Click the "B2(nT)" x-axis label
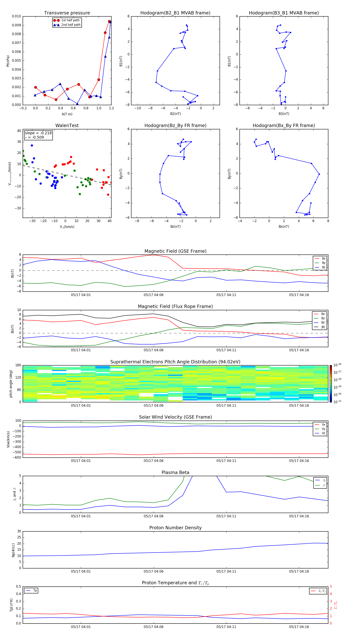This screenshot has height=644, width=351. coord(175,114)
